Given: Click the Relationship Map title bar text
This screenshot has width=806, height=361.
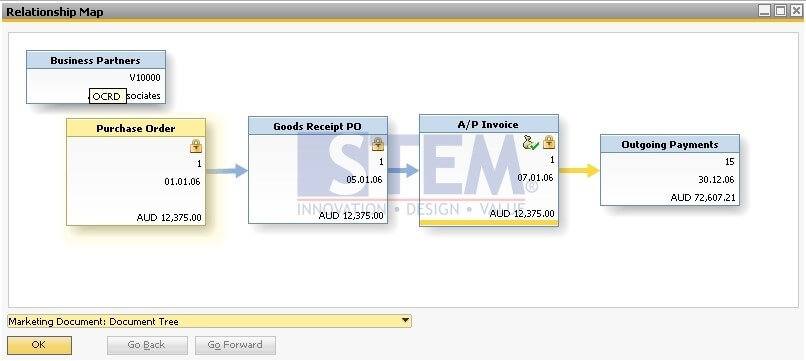Looking at the screenshot, I should [55, 12].
